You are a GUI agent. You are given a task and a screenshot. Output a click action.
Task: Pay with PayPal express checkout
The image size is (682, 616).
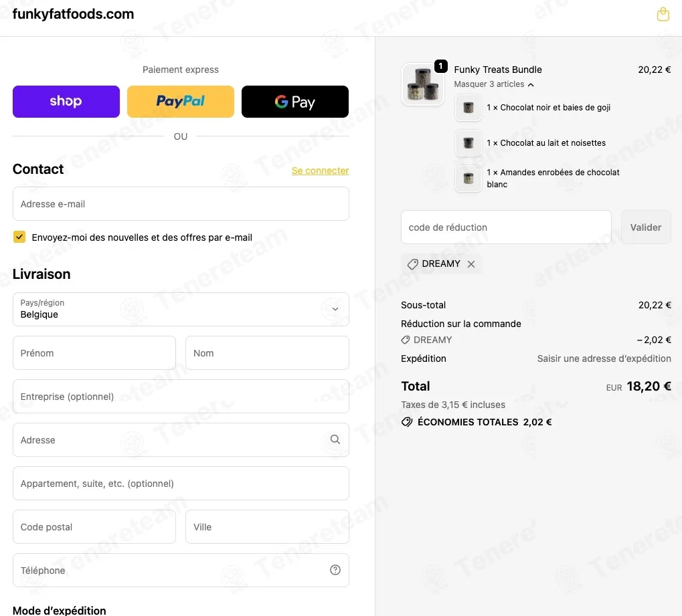(181, 102)
